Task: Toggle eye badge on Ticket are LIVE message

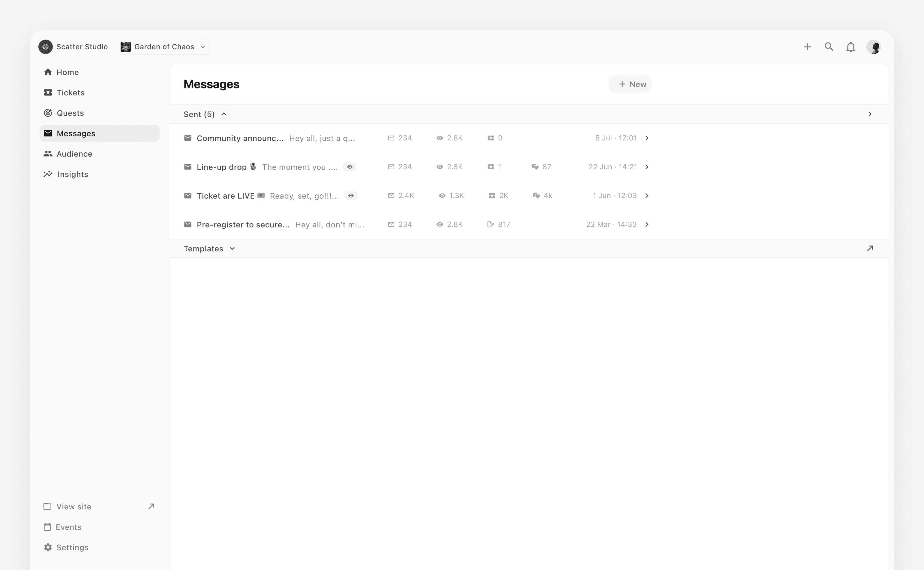Action: tap(351, 196)
